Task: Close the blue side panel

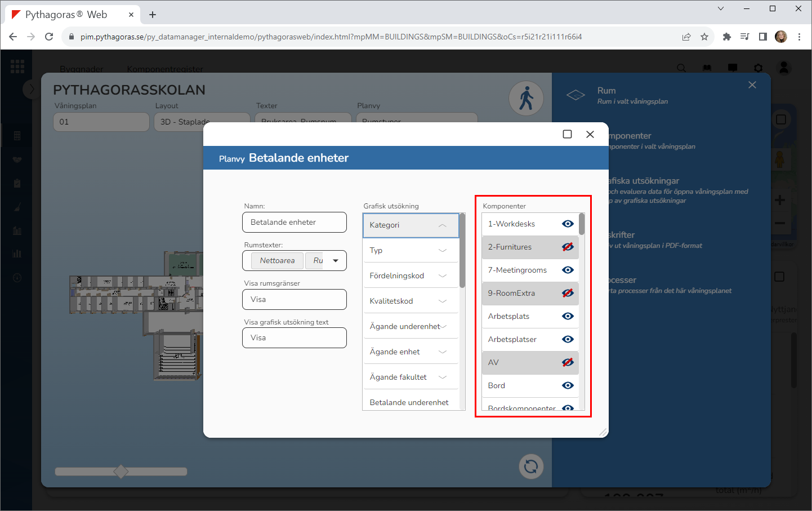Action: click(752, 85)
